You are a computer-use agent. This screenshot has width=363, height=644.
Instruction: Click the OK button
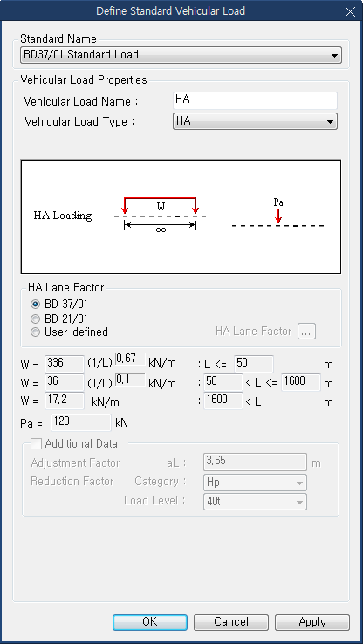click(x=150, y=622)
